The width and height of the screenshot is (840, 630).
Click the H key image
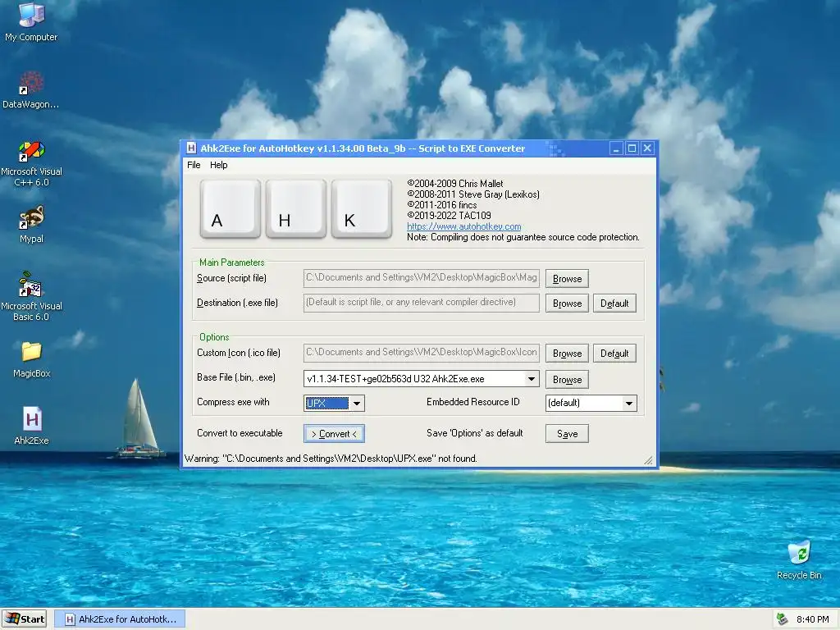pyautogui.click(x=295, y=208)
